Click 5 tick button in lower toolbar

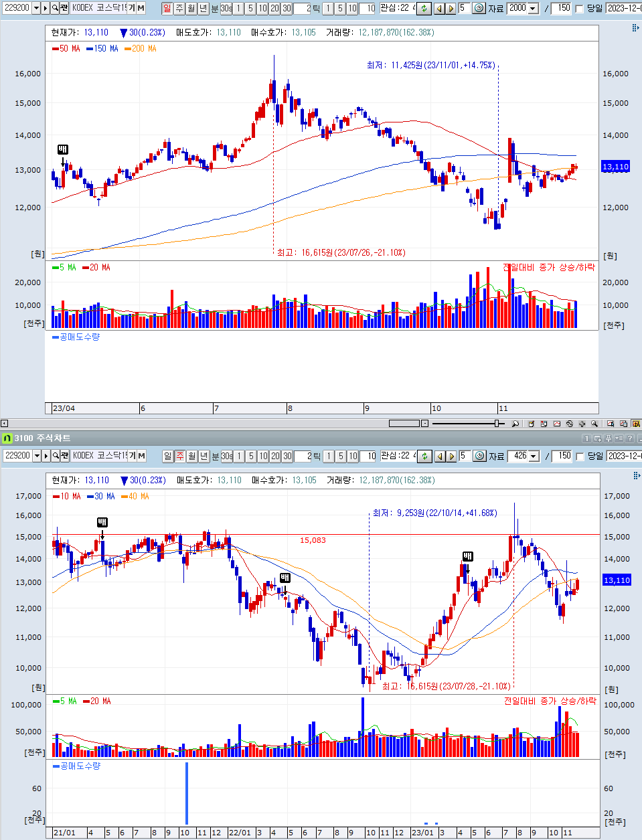[341, 456]
